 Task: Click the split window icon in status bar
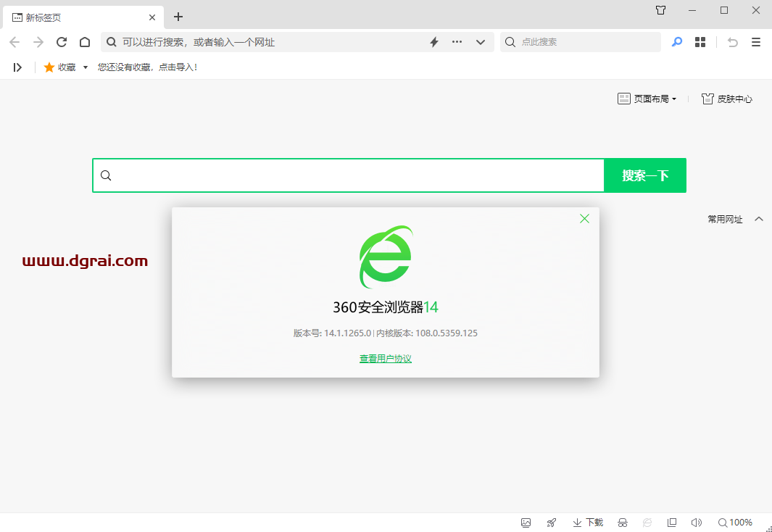[x=672, y=522]
